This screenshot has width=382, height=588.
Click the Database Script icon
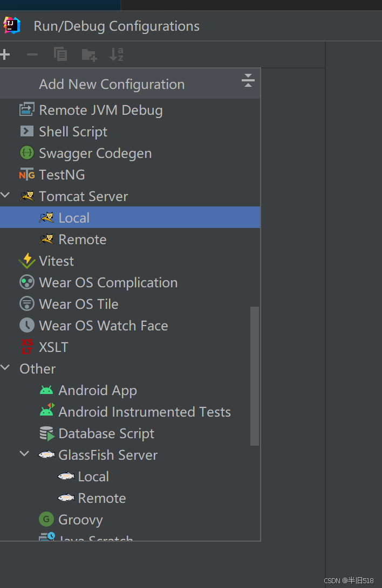coord(47,433)
